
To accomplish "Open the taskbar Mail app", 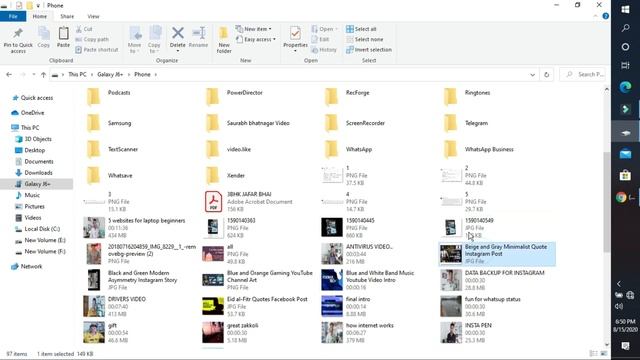I will [x=625, y=153].
